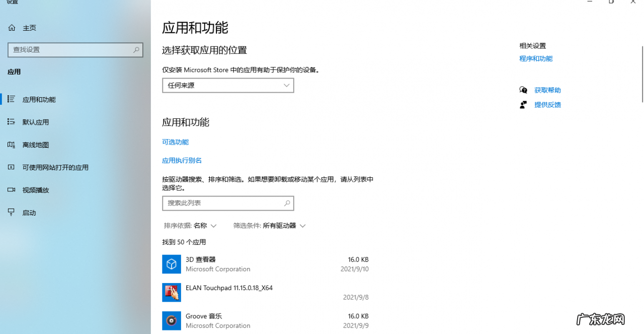Click the 提供反馈 feedback icon
The height and width of the screenshot is (334, 644).
523,105
